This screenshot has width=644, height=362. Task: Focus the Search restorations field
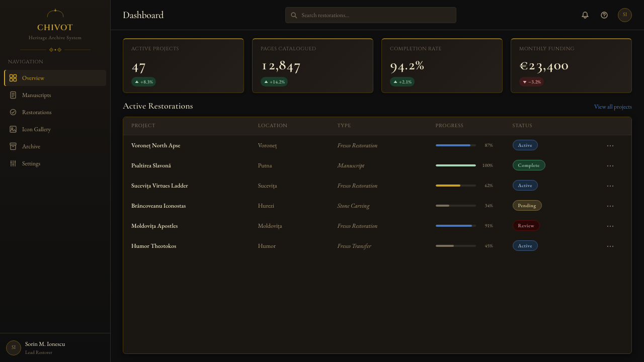tap(371, 15)
